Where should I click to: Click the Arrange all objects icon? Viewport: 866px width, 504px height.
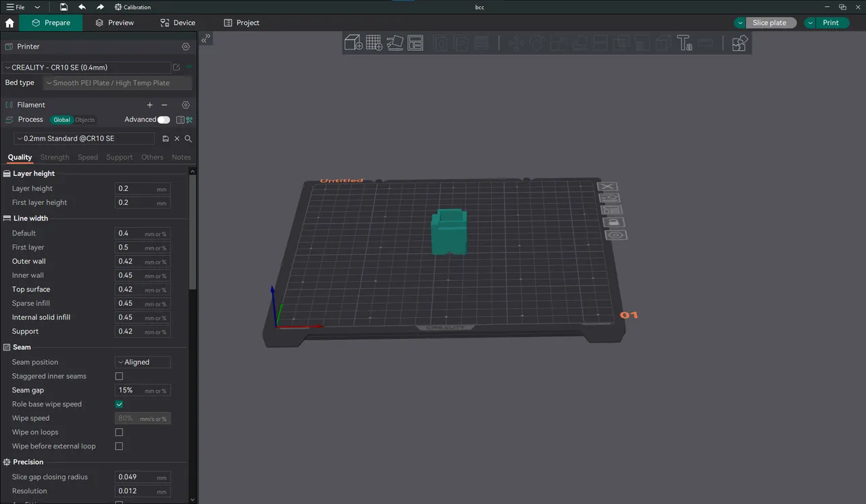415,43
